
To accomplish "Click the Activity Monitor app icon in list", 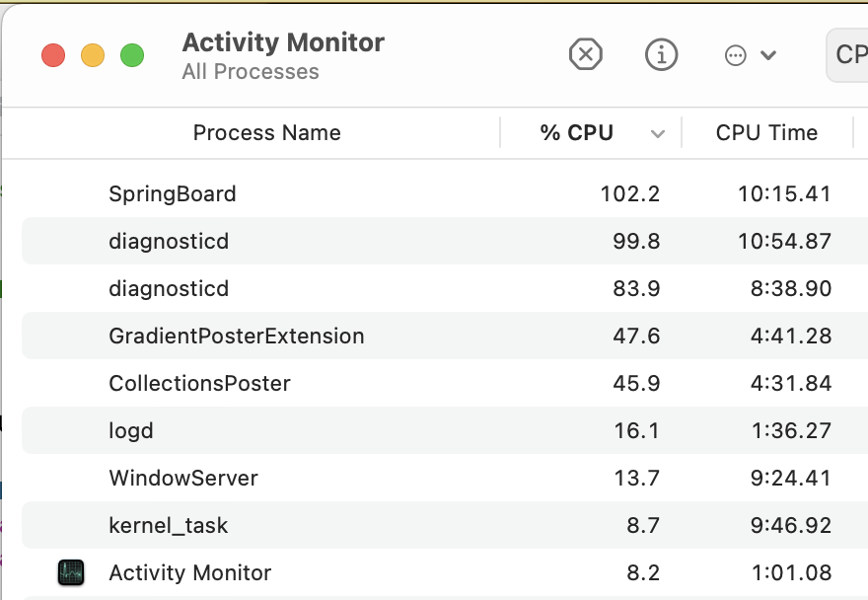I will point(71,572).
